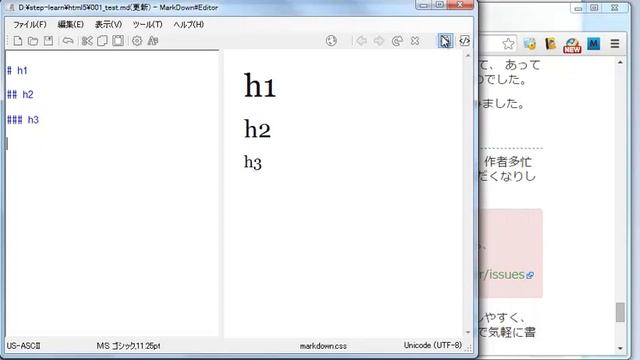Click the preview pane scroll up arrow
This screenshot has width=640, height=360.
[x=468, y=56]
